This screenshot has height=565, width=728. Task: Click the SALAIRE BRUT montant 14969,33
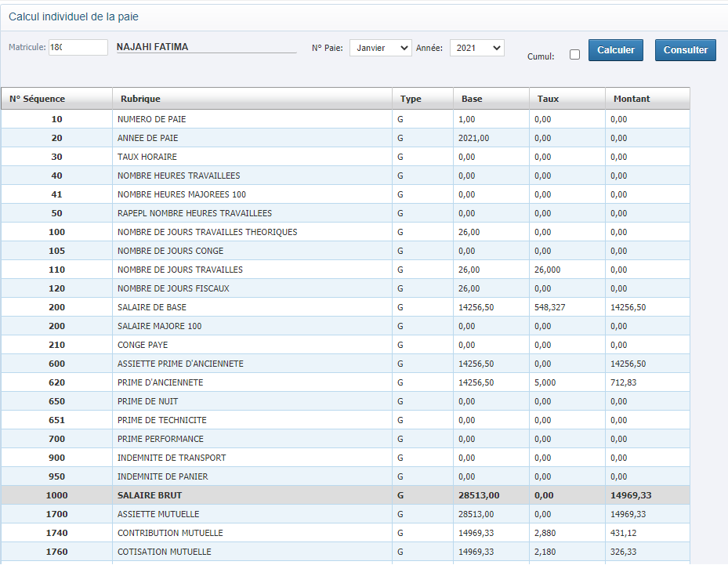click(x=631, y=495)
